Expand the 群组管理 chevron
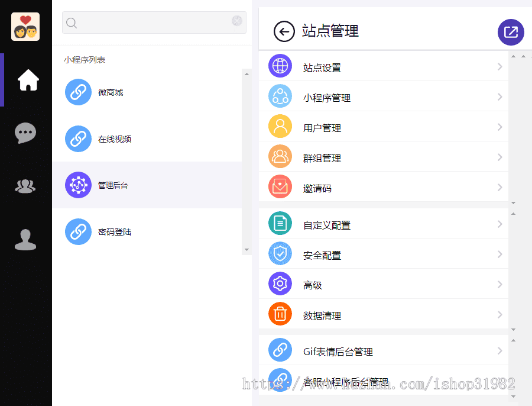 [x=499, y=157]
